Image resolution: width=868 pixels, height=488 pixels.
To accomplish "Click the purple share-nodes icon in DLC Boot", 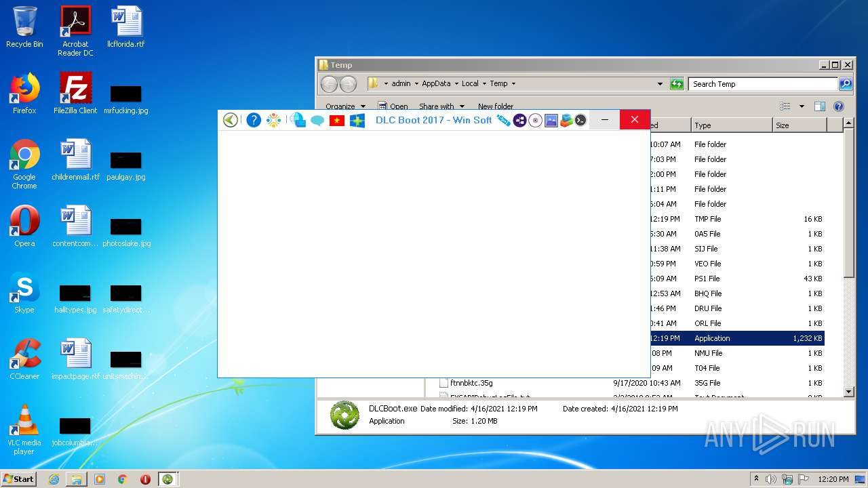I will click(x=519, y=120).
